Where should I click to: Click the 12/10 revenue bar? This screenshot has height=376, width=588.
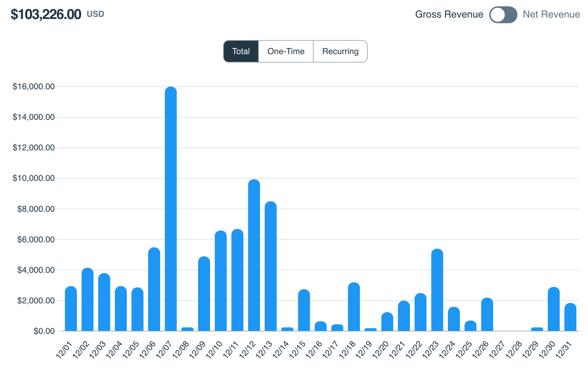pos(221,281)
